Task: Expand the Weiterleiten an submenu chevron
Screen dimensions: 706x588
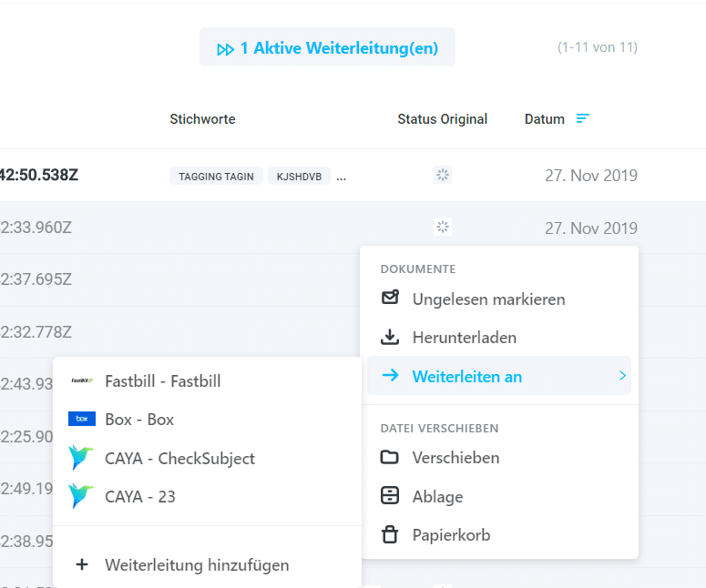Action: pyautogui.click(x=622, y=376)
